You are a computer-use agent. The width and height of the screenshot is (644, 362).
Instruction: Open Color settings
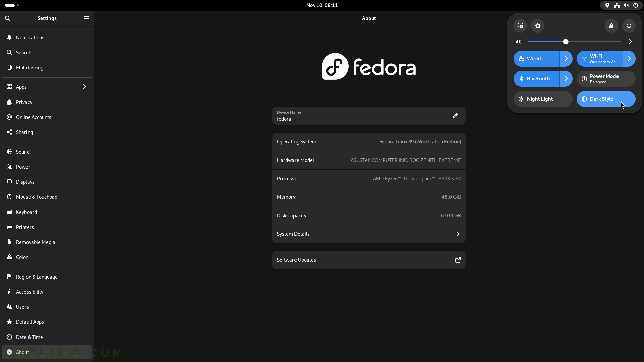pyautogui.click(x=47, y=257)
